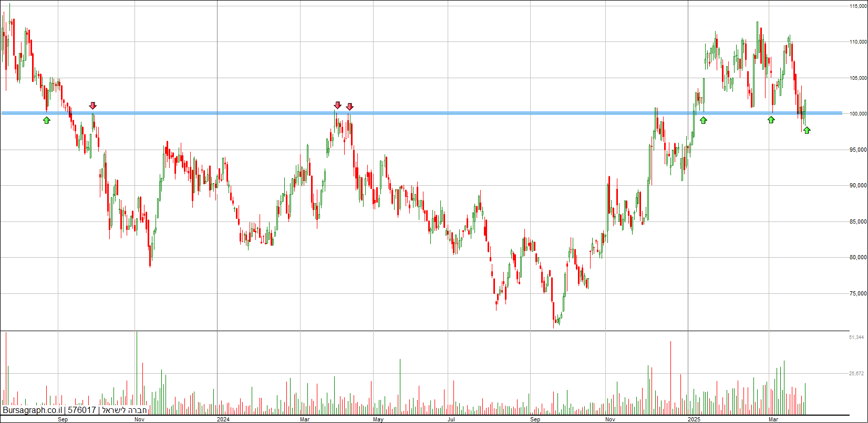Image resolution: width=868 pixels, height=423 pixels.
Task: Click the 100,000 price axis label
Action: (858, 114)
